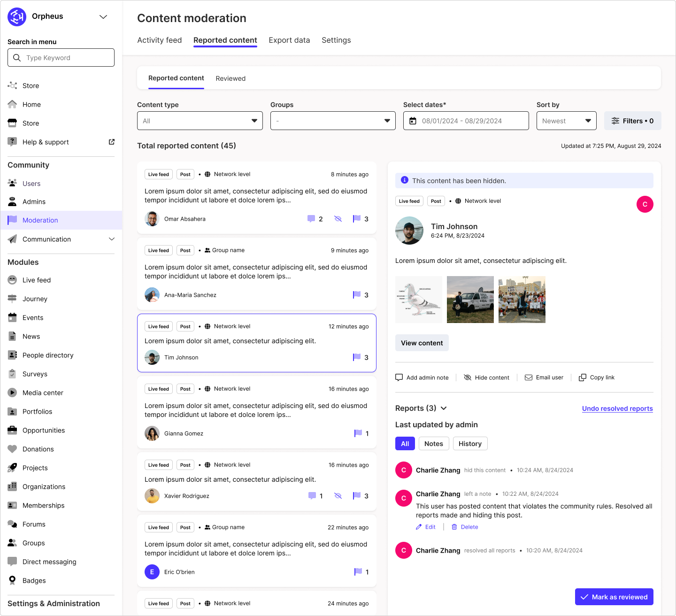Select the Moderation flag menu item
The height and width of the screenshot is (616, 676).
point(61,220)
